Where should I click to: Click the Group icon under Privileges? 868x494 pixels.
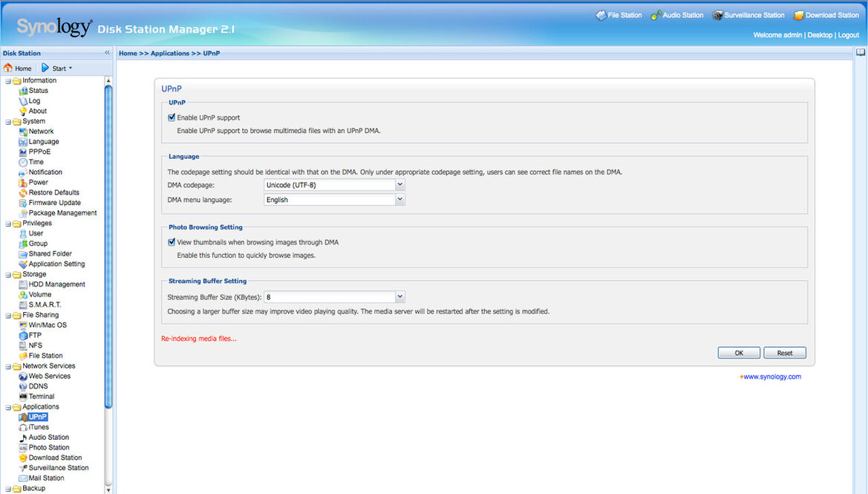pyautogui.click(x=23, y=244)
